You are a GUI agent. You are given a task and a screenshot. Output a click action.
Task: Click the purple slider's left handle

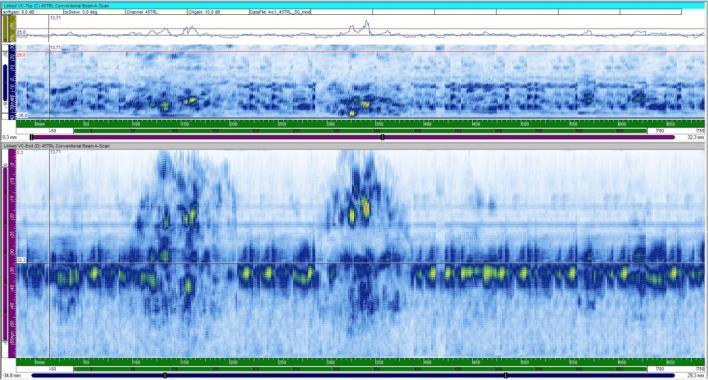pyautogui.click(x=31, y=137)
